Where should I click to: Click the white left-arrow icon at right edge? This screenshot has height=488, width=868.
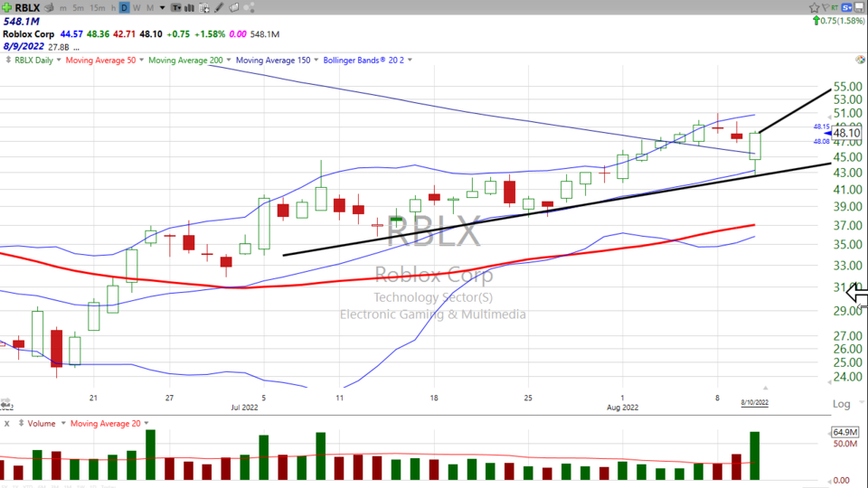pyautogui.click(x=857, y=293)
